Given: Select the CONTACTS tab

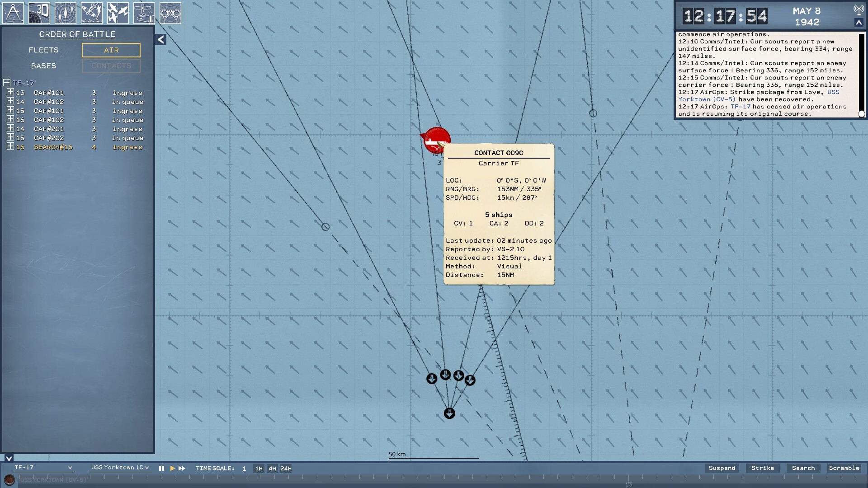Looking at the screenshot, I should (x=111, y=66).
